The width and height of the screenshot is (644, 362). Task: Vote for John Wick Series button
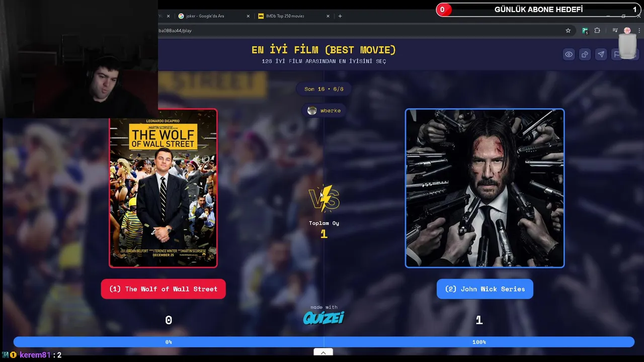pos(485,289)
